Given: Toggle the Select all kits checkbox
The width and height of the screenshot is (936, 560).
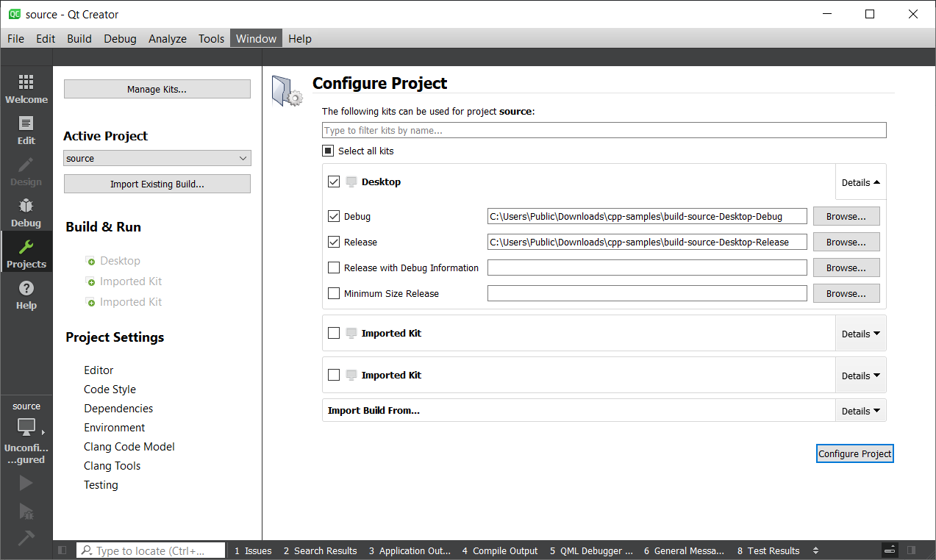Looking at the screenshot, I should [328, 151].
